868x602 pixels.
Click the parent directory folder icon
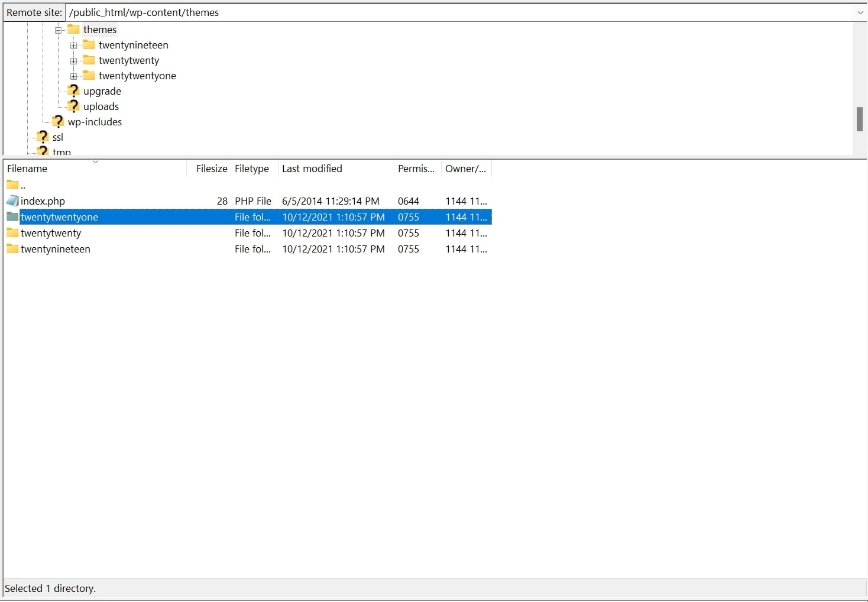pos(12,185)
